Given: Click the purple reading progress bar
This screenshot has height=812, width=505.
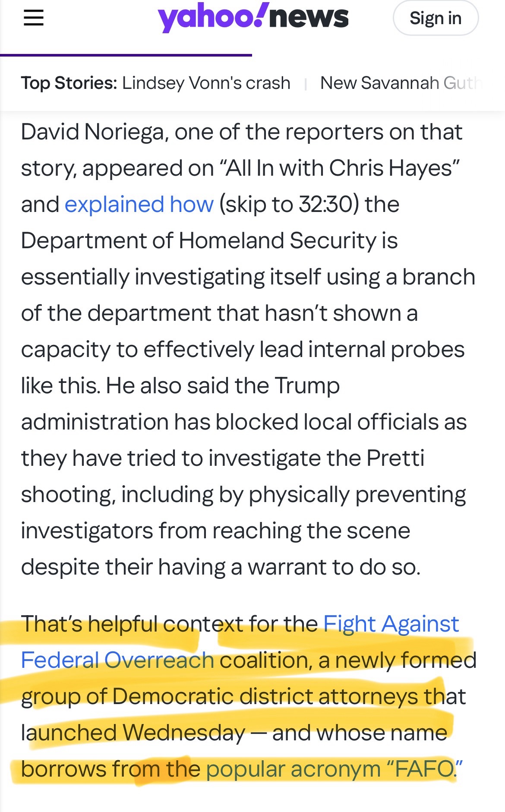Looking at the screenshot, I should [126, 55].
